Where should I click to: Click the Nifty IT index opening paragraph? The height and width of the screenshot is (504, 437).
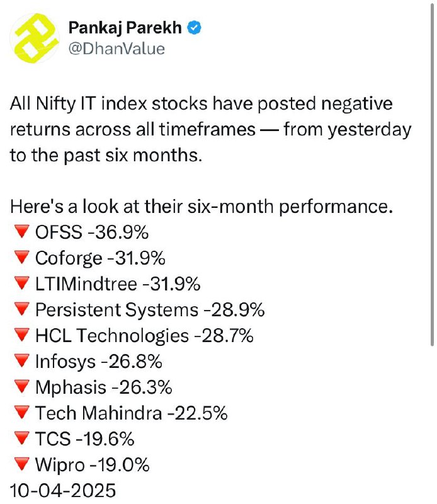click(211, 130)
